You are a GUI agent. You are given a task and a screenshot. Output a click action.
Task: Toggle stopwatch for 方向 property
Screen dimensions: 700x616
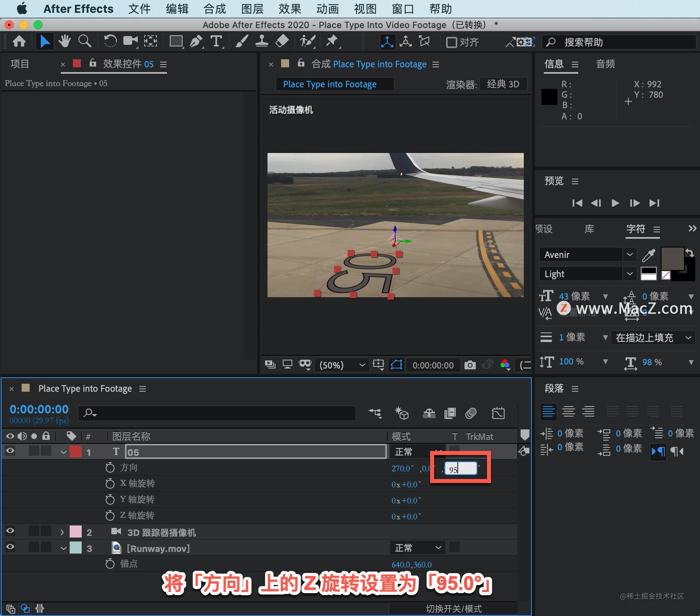[x=110, y=468]
